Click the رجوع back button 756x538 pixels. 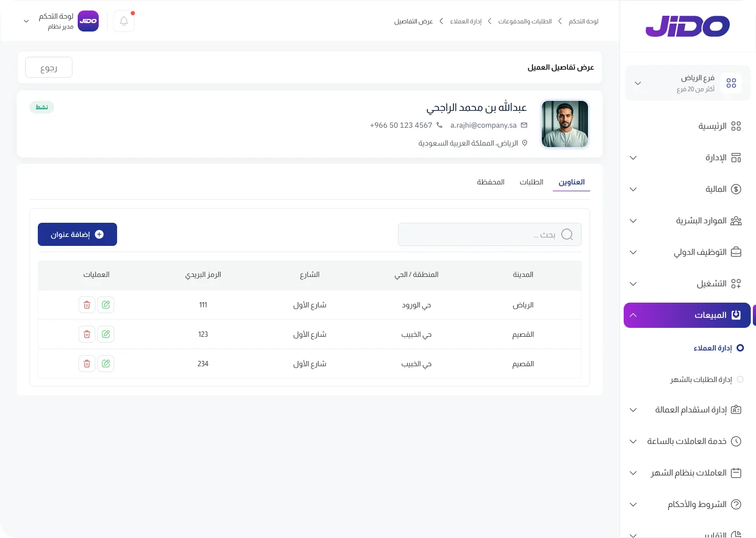pyautogui.click(x=49, y=67)
